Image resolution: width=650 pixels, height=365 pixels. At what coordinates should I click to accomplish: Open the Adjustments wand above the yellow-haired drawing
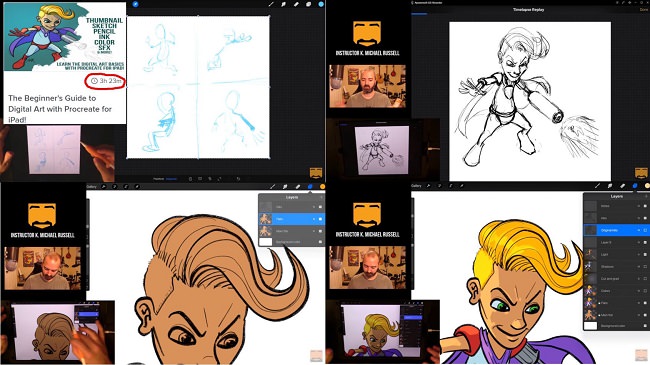[439, 186]
